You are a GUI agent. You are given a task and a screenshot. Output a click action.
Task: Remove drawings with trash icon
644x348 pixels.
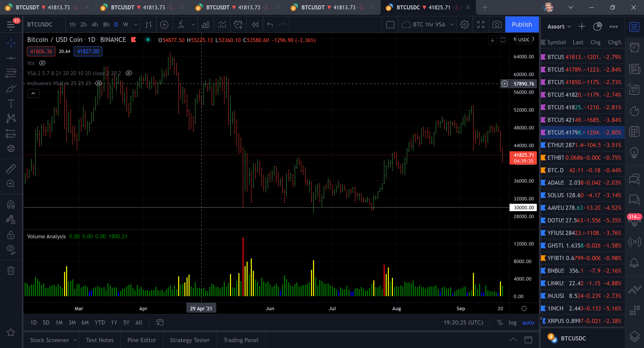(x=11, y=270)
